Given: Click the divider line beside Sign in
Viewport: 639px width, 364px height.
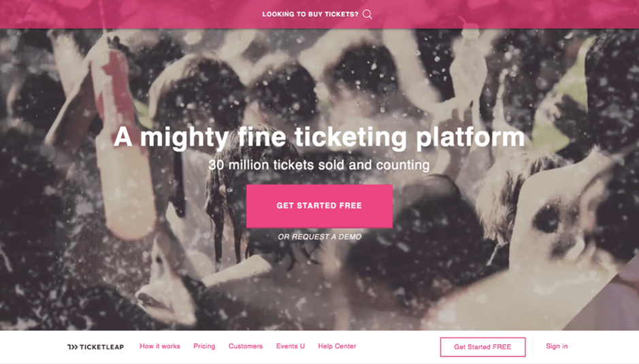Looking at the screenshot, I should click(x=533, y=347).
